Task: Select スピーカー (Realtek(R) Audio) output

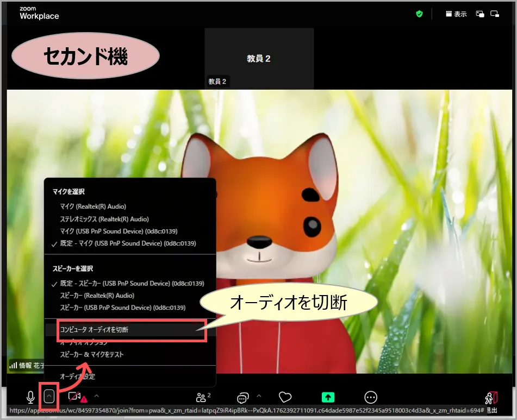Action: [97, 296]
